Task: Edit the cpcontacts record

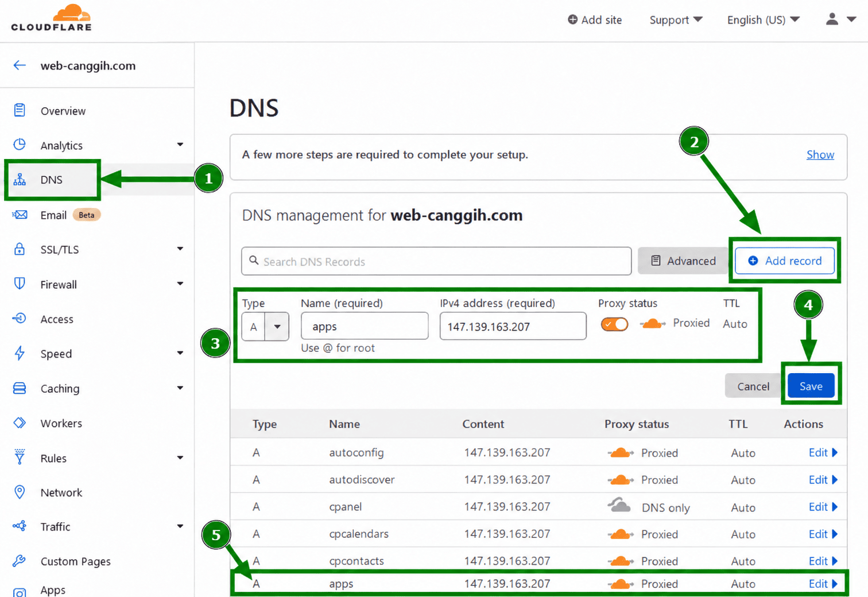Action: [823, 561]
